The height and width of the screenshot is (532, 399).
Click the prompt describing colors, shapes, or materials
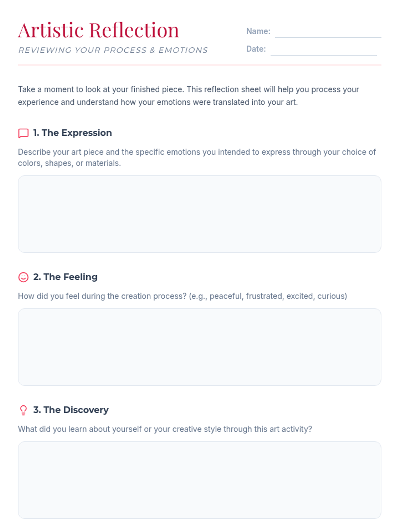point(197,158)
